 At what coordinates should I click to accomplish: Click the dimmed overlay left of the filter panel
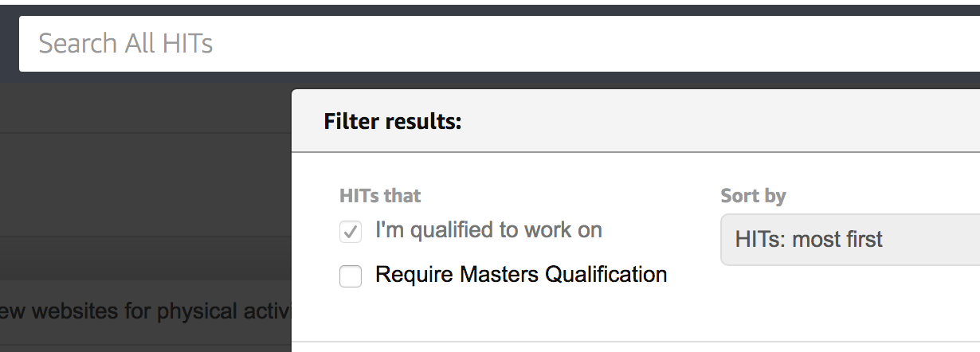coord(143,183)
